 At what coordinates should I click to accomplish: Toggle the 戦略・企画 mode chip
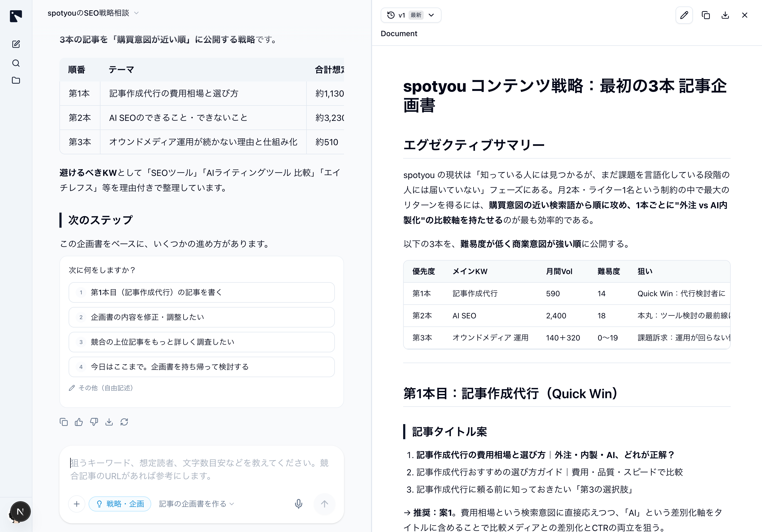120,504
